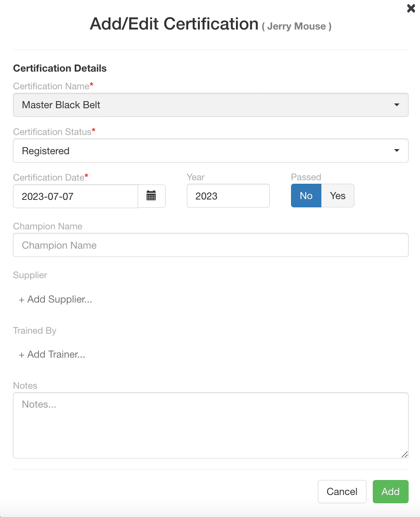Viewport: 420px width, 517px height.
Task: Open the Master Black Belt certification dropdown
Action: (211, 105)
